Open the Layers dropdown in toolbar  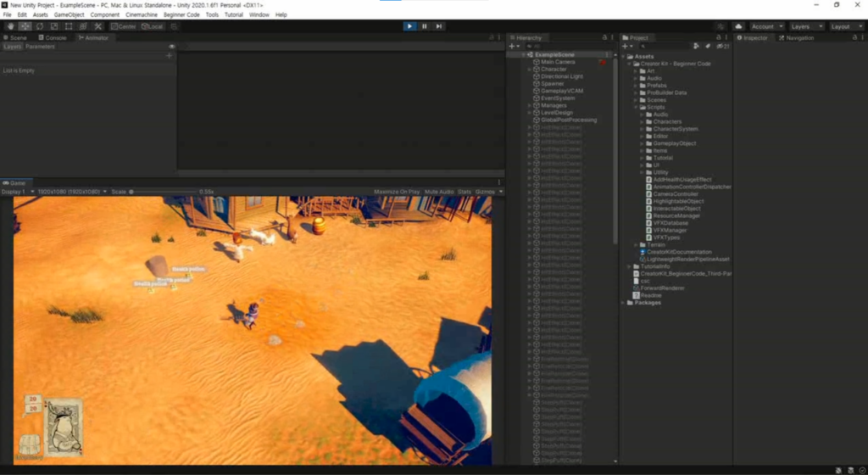click(x=807, y=26)
